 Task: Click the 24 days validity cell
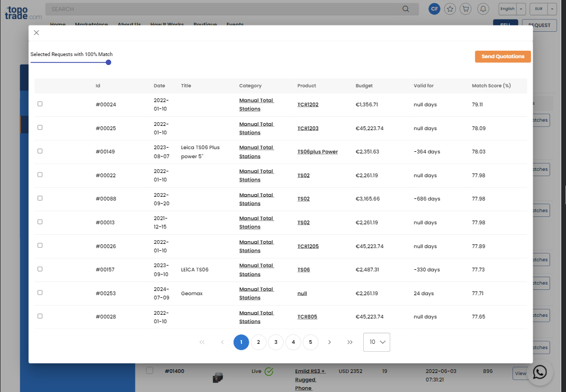(424, 294)
